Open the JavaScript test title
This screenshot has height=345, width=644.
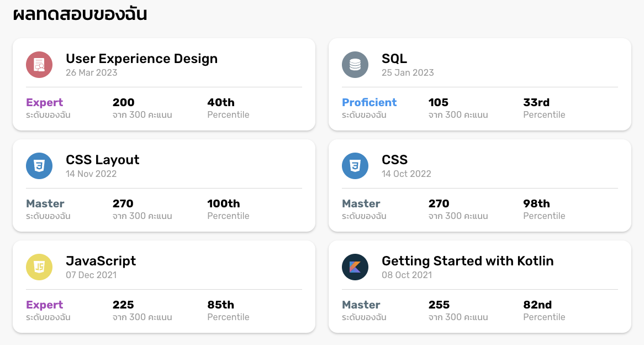tap(101, 261)
